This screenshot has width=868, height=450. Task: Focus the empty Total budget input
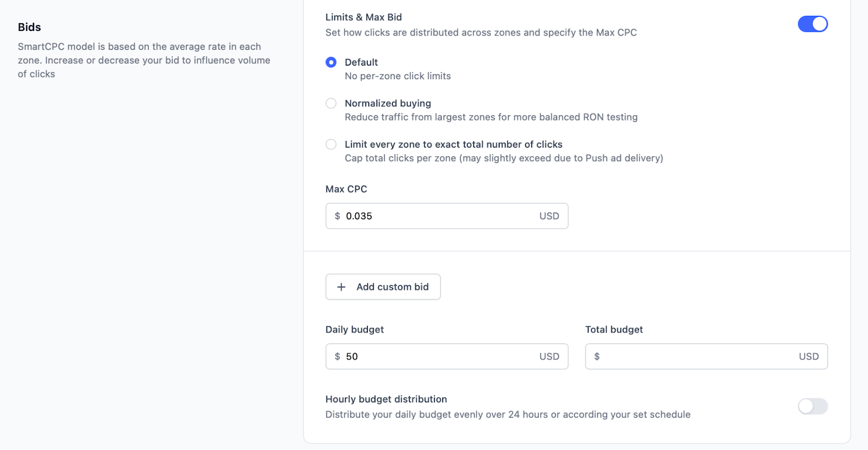(694, 356)
